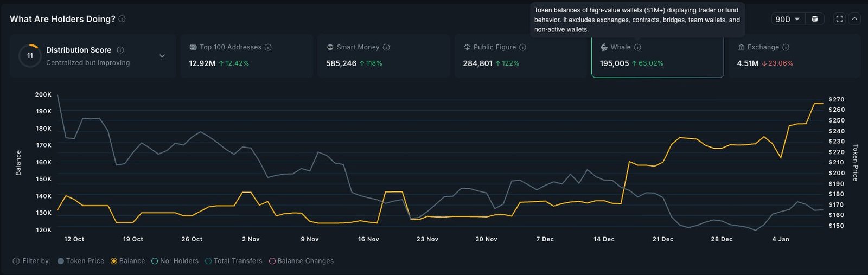Click the Exchange info icon
868x275 pixels.
tap(786, 47)
